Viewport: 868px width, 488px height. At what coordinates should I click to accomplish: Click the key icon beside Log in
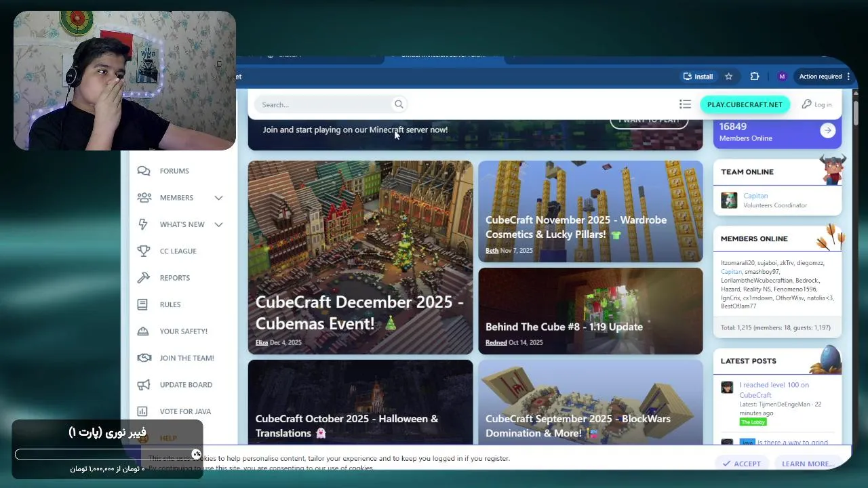[806, 104]
